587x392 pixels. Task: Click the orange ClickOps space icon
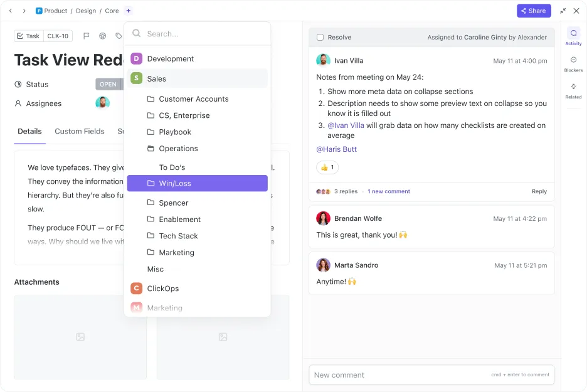136,289
